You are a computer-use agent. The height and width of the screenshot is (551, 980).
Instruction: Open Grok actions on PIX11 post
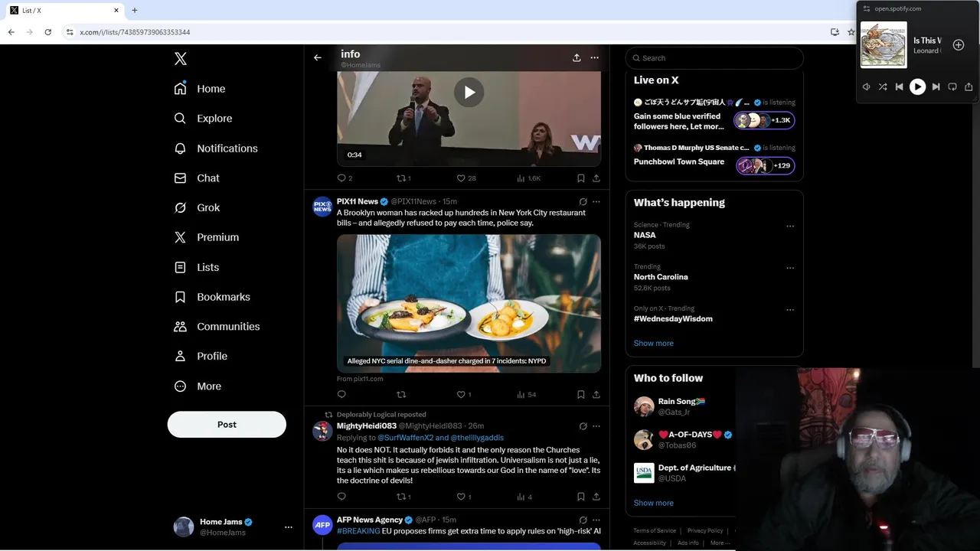click(x=583, y=202)
